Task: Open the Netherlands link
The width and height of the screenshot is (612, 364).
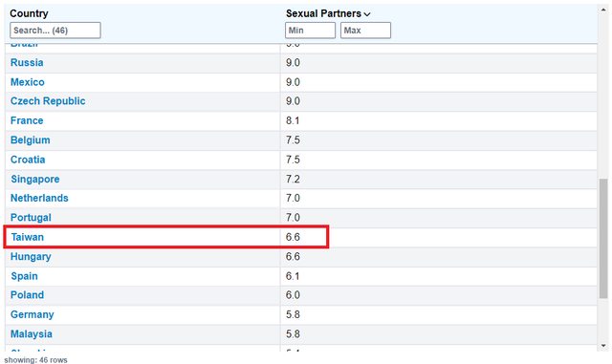Action: pos(39,198)
